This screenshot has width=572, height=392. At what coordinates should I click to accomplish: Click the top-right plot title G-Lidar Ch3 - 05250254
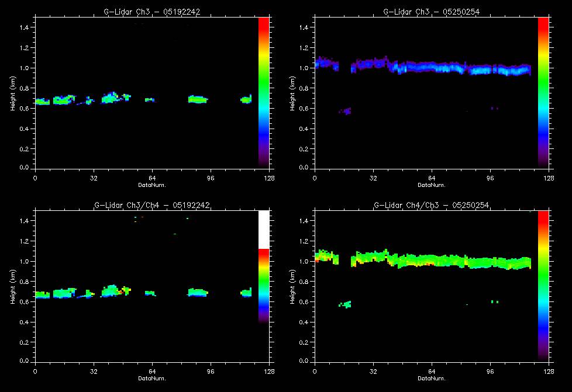click(x=431, y=11)
